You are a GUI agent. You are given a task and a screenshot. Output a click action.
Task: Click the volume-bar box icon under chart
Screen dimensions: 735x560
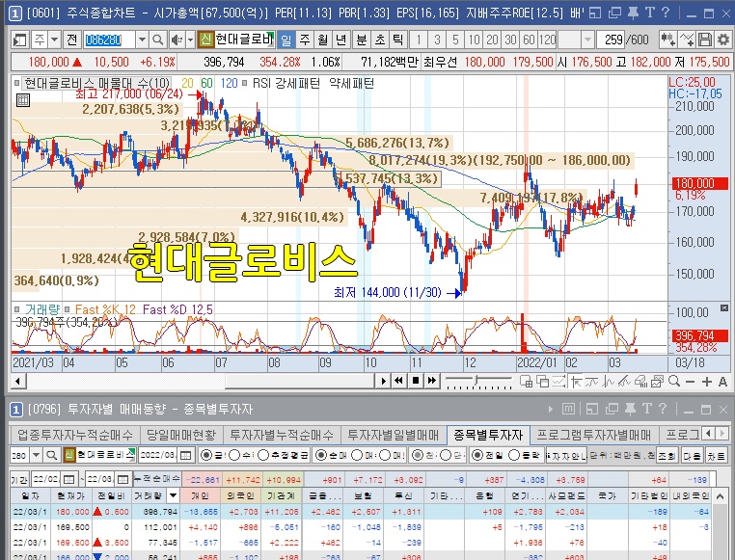(x=640, y=382)
